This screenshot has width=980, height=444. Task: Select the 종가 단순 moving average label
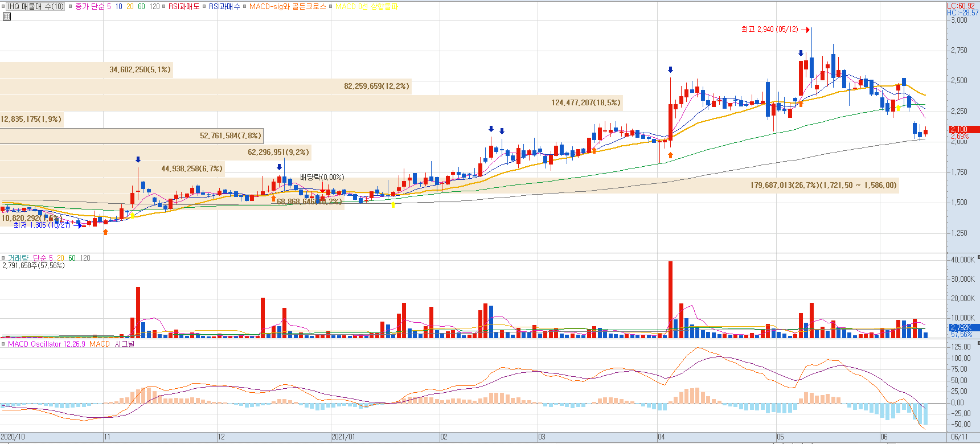click(90, 7)
